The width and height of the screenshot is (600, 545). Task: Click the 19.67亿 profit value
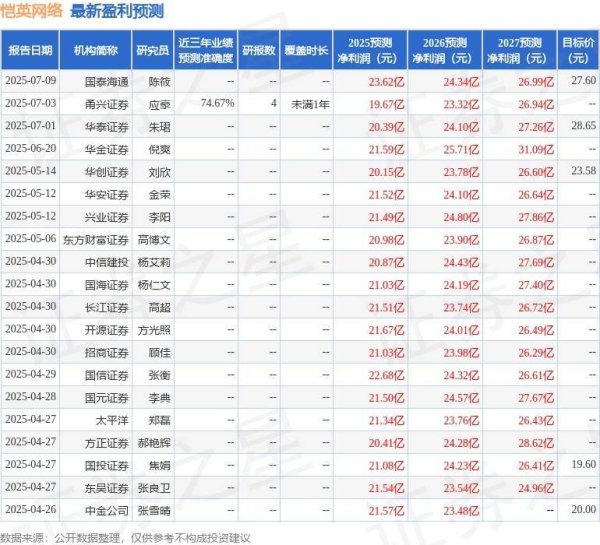386,104
